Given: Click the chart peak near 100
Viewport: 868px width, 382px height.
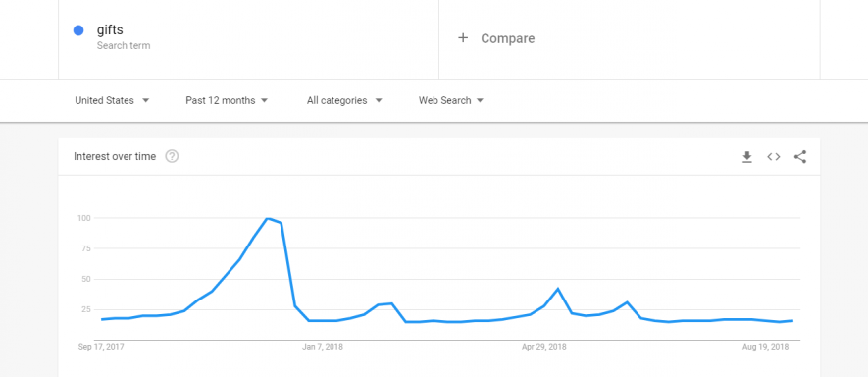Looking at the screenshot, I should pos(268,218).
